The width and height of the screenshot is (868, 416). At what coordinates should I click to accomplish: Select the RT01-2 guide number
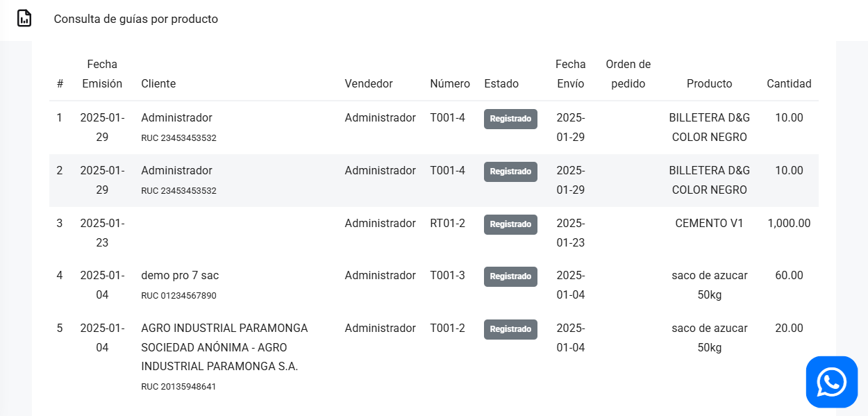(447, 224)
